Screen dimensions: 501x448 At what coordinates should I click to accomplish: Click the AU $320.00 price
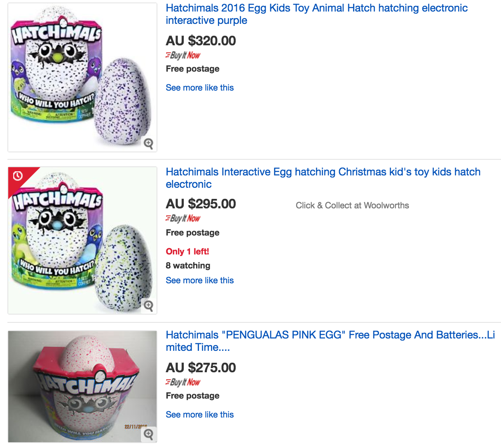(201, 41)
